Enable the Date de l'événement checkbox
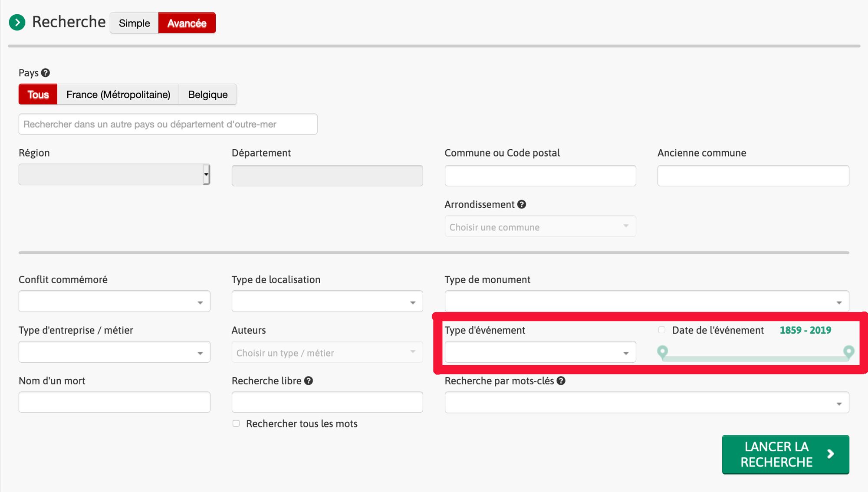Screen dimensions: 868x492 coord(662,330)
